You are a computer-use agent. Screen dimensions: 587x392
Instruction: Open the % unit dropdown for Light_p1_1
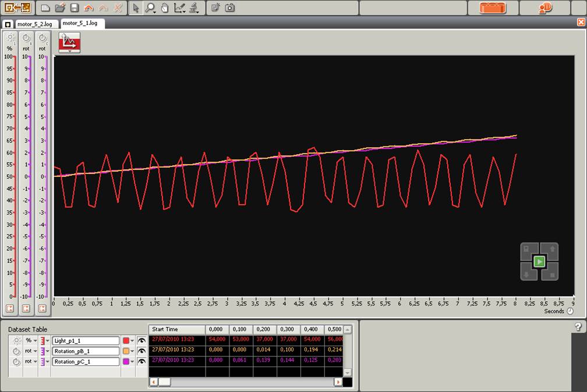tap(35, 341)
